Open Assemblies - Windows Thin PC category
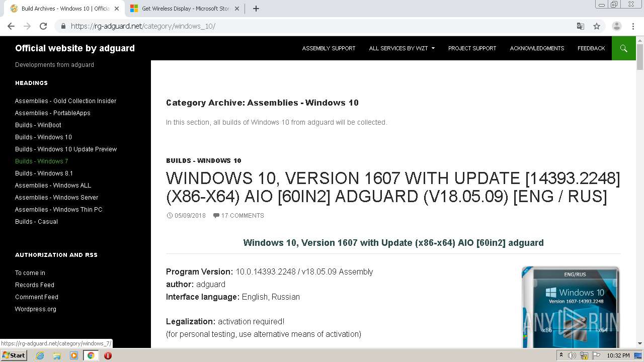The width and height of the screenshot is (644, 362). 58,210
